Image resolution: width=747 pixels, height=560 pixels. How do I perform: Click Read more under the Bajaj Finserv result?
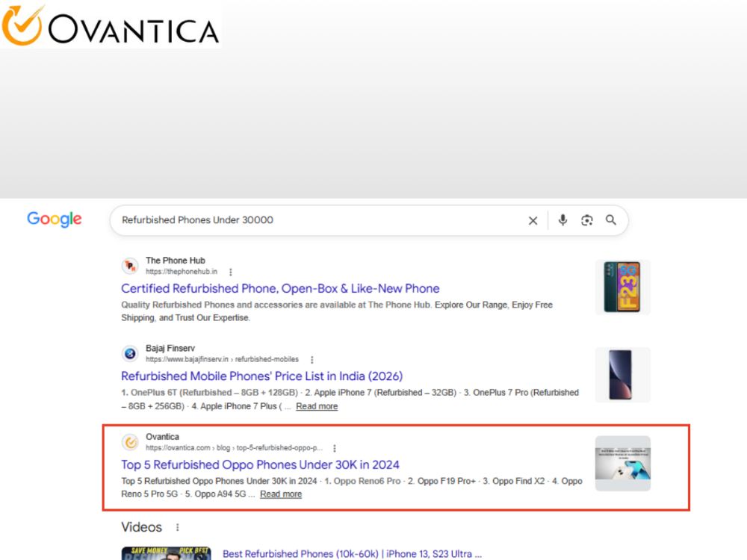tap(317, 406)
